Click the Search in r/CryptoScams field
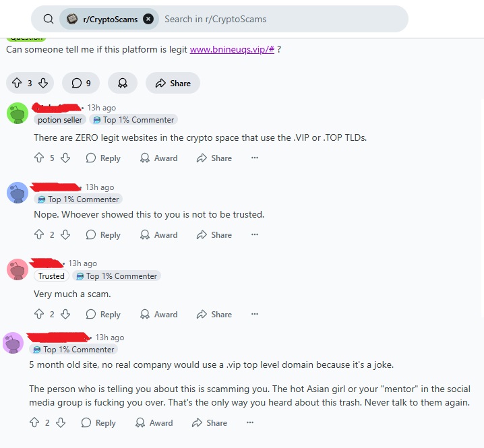484x448 pixels. [x=282, y=19]
